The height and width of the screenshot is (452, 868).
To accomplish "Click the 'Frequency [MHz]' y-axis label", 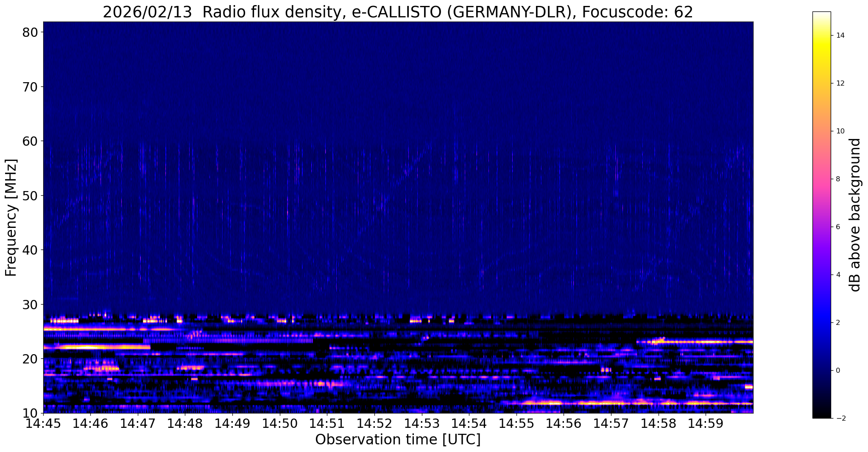I will [11, 218].
